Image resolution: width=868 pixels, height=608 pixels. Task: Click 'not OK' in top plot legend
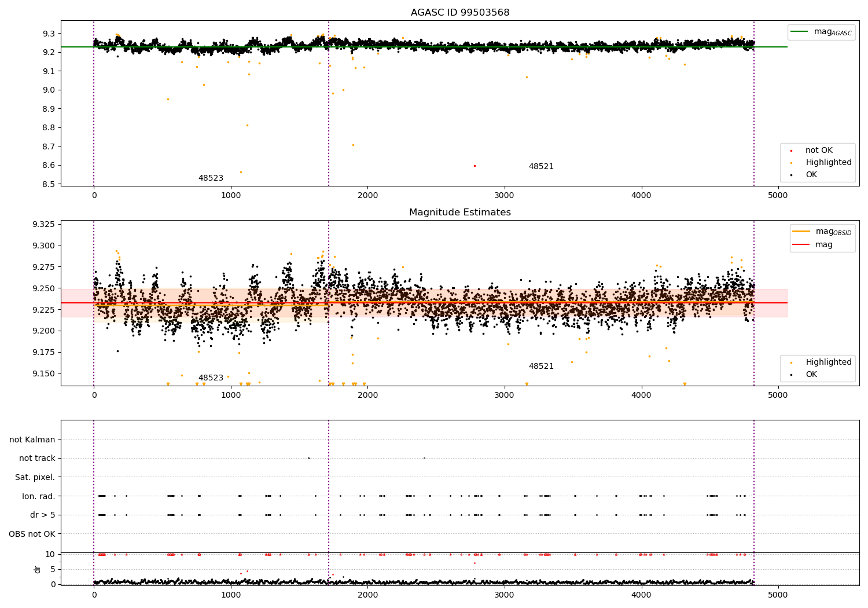click(x=818, y=151)
